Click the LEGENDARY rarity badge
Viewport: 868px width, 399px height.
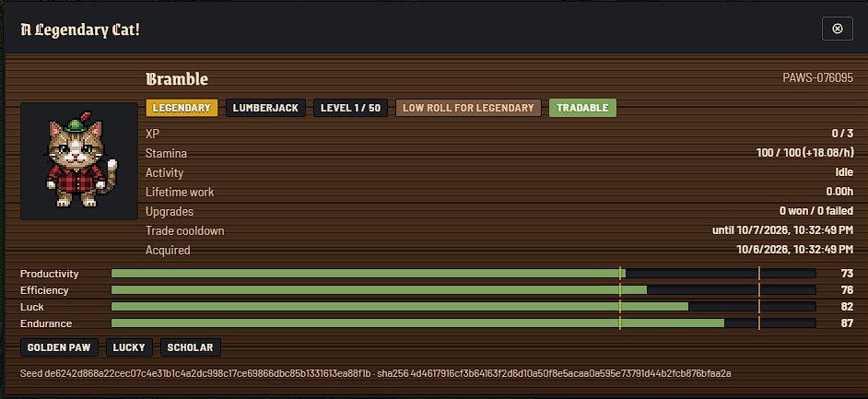[182, 108]
